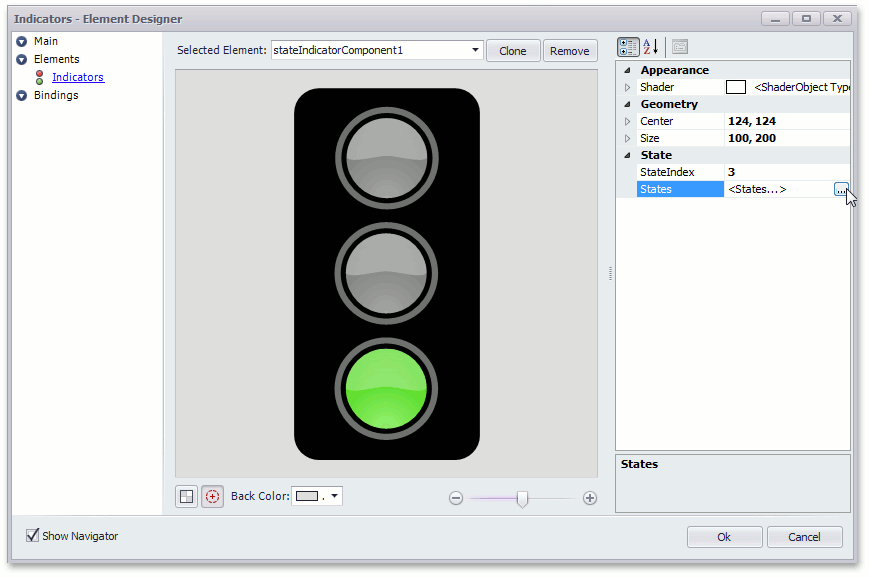Switch properties to categorized view

tap(628, 47)
